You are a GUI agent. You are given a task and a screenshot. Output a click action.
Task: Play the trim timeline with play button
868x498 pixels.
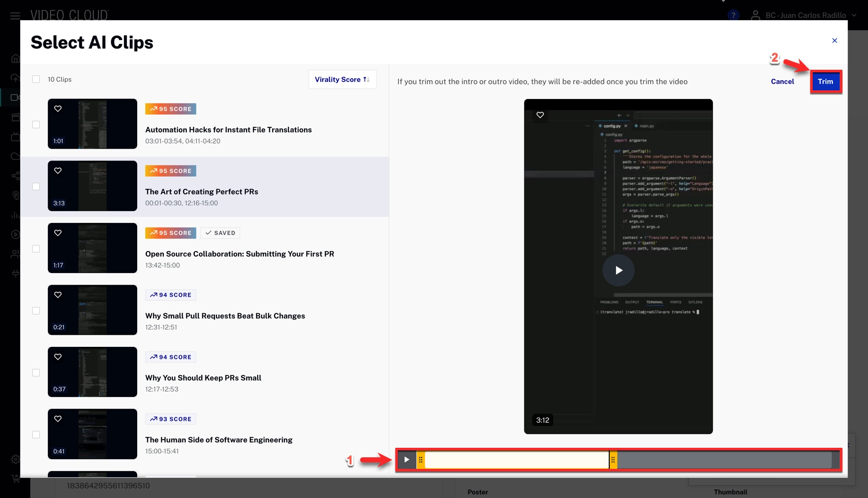[x=406, y=459]
